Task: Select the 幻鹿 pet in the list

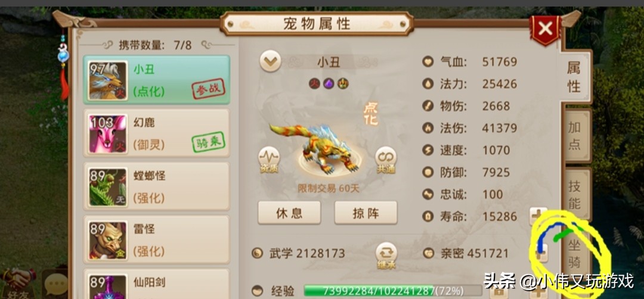Action: (156, 133)
